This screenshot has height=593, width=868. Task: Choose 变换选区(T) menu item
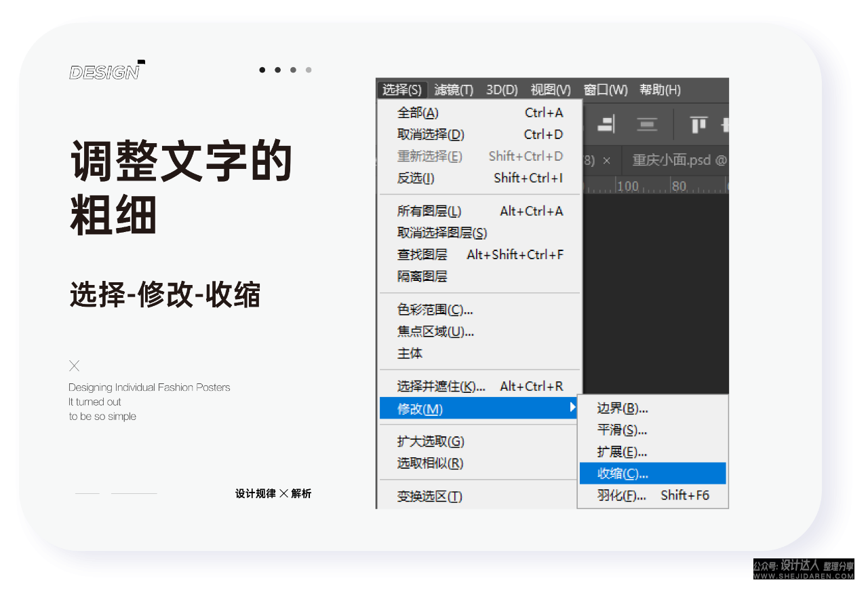coord(479,497)
